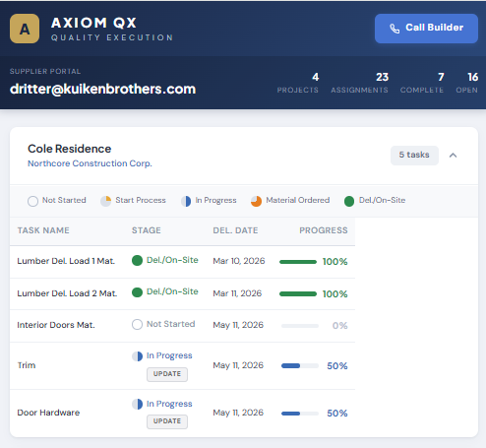Click Interior Doors Mat. task name
The width and height of the screenshot is (486, 448).
(x=56, y=325)
